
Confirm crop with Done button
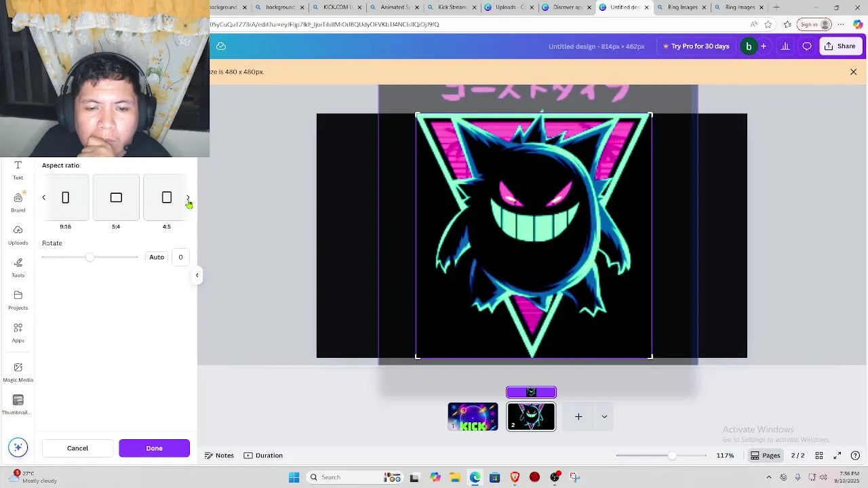coord(154,448)
